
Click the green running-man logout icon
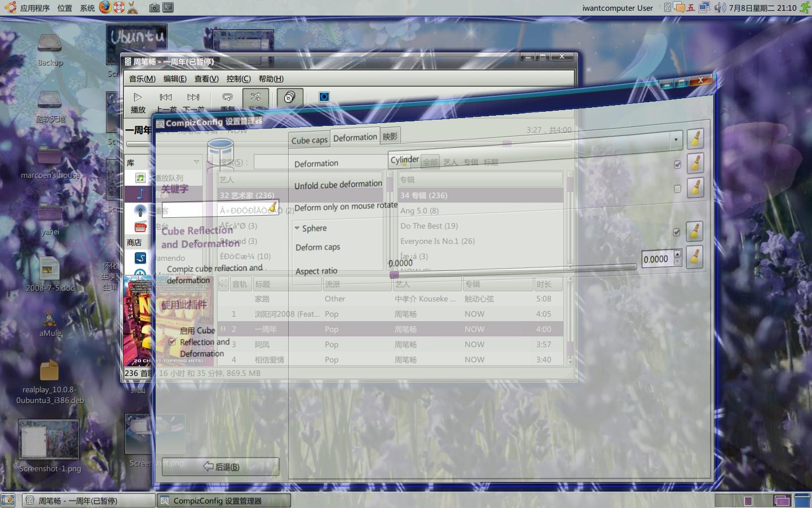[x=804, y=8]
